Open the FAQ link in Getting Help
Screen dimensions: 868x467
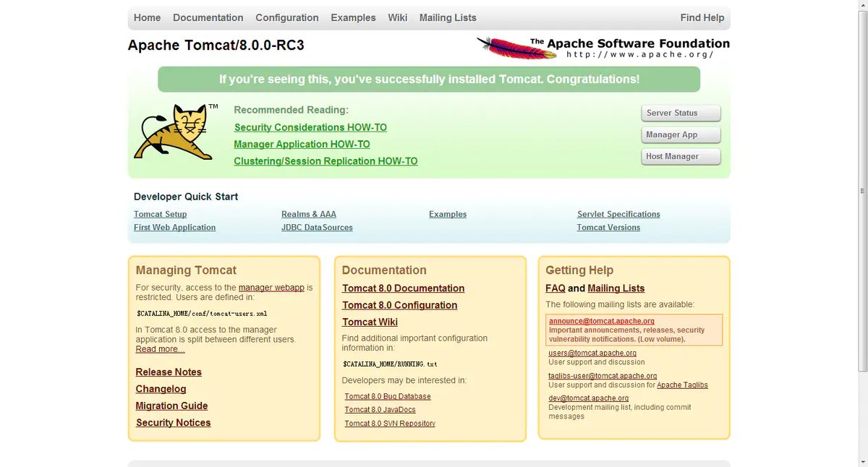click(556, 288)
